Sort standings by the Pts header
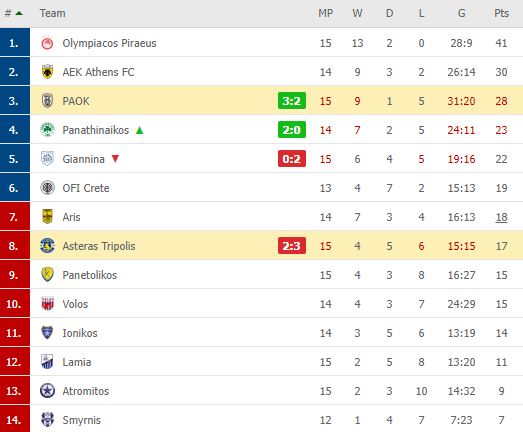The image size is (523, 432). point(501,13)
